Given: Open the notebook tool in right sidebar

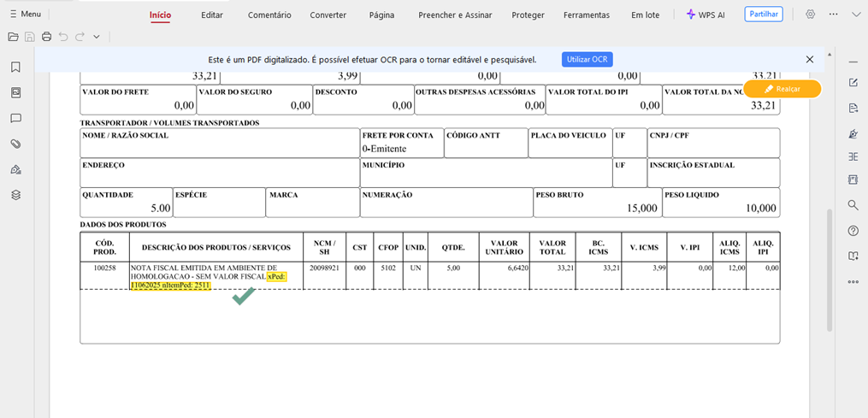Looking at the screenshot, I should (853, 180).
